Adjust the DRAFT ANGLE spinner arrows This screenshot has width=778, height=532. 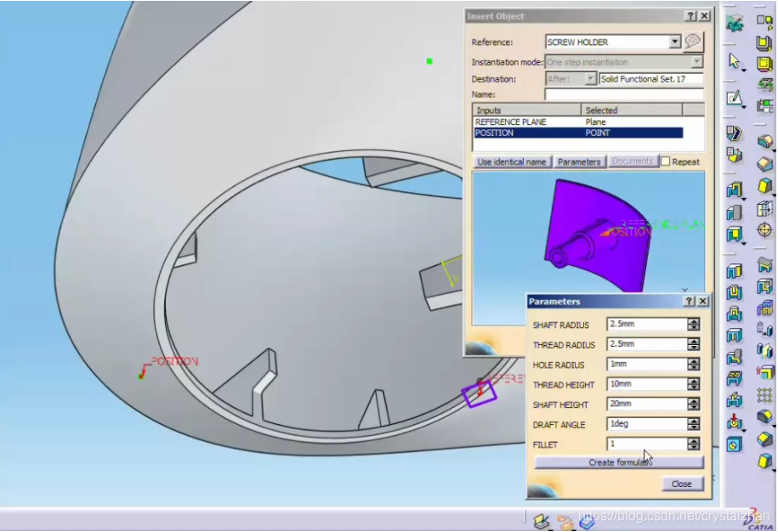pyautogui.click(x=694, y=424)
